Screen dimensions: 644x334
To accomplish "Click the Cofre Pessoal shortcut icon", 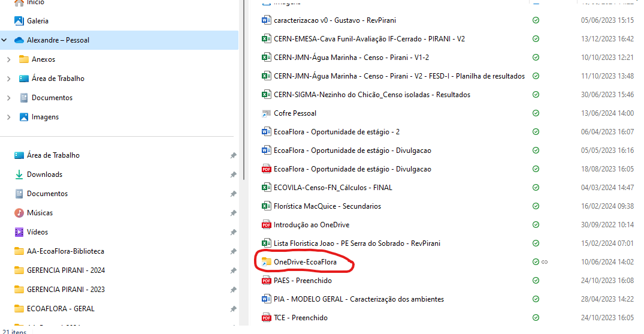I will [x=266, y=113].
